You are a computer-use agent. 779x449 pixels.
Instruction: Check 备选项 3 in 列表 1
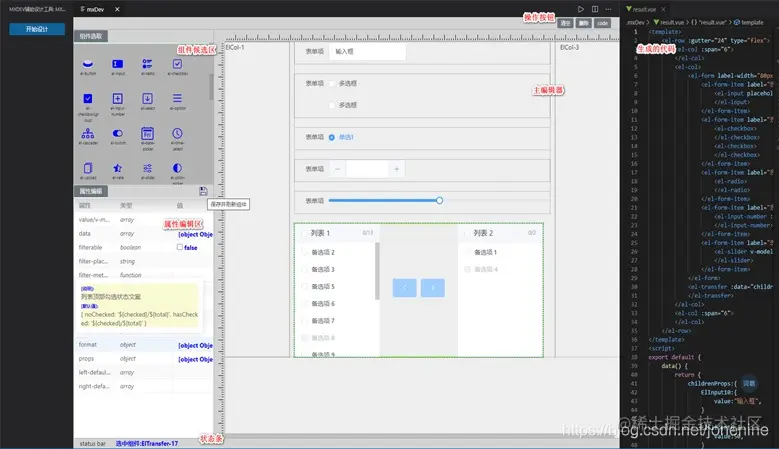305,269
